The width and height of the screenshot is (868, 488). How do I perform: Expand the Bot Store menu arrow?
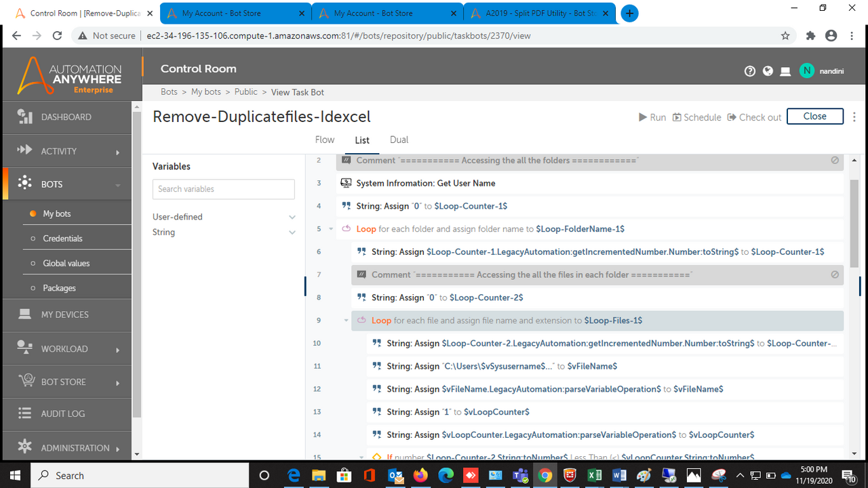[x=117, y=383]
